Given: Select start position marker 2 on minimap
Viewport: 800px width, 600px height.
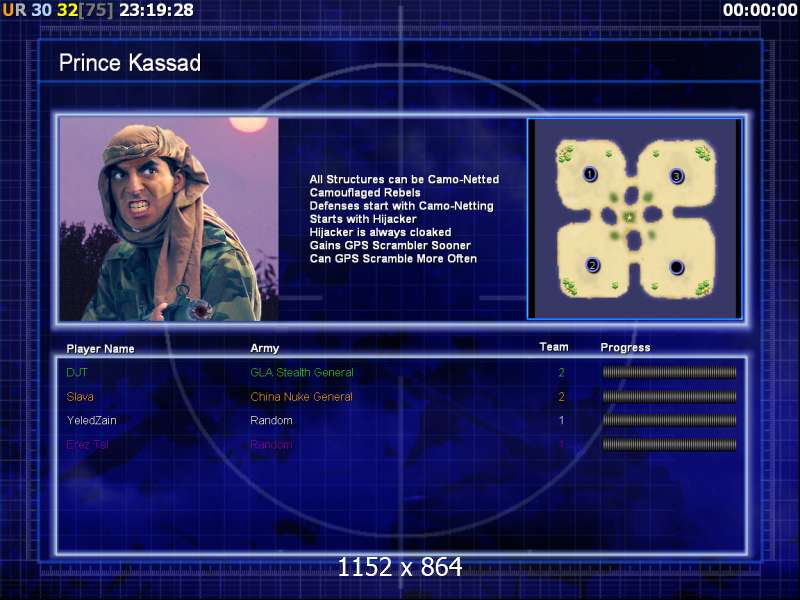Looking at the screenshot, I should (592, 265).
